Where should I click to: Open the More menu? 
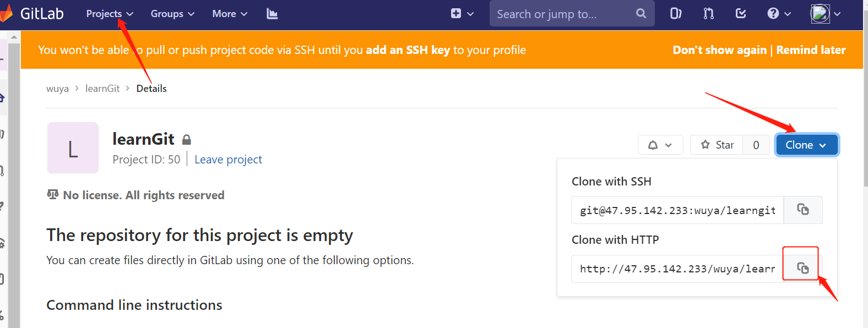(x=230, y=14)
